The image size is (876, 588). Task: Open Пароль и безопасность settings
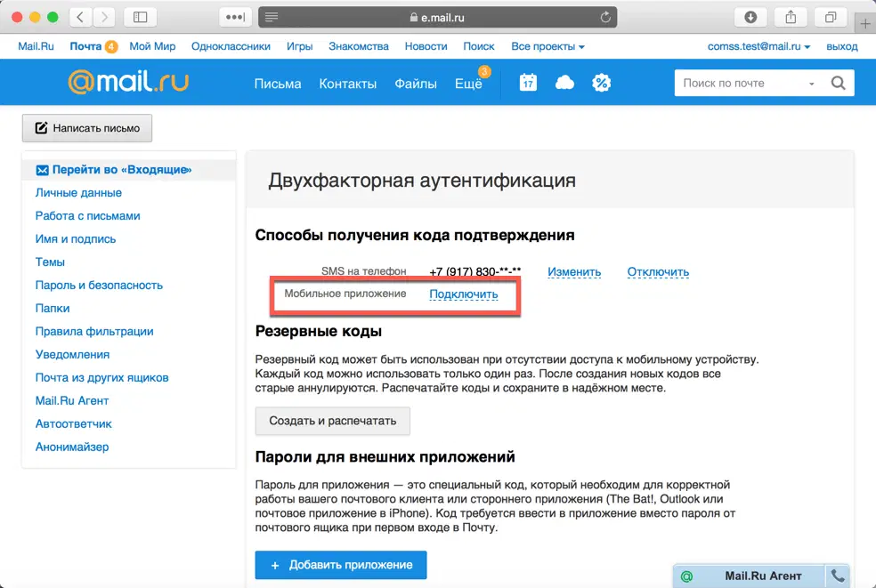tap(99, 286)
